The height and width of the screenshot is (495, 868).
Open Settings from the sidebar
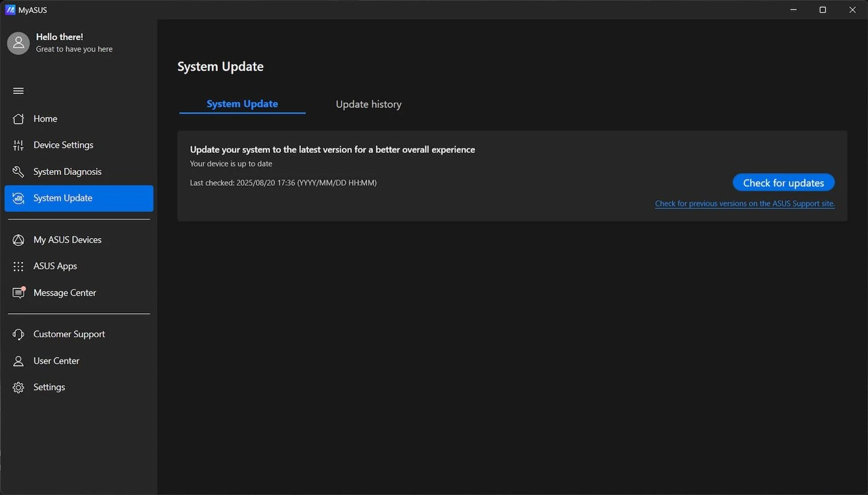coord(79,388)
